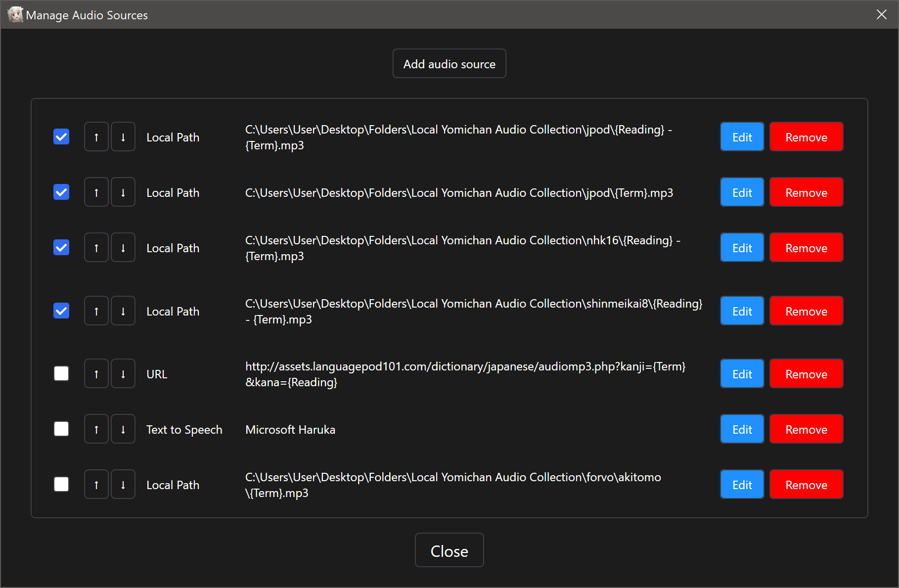The height and width of the screenshot is (588, 899).
Task: Edit the shinmeikai8 Local Path source
Action: coord(742,311)
